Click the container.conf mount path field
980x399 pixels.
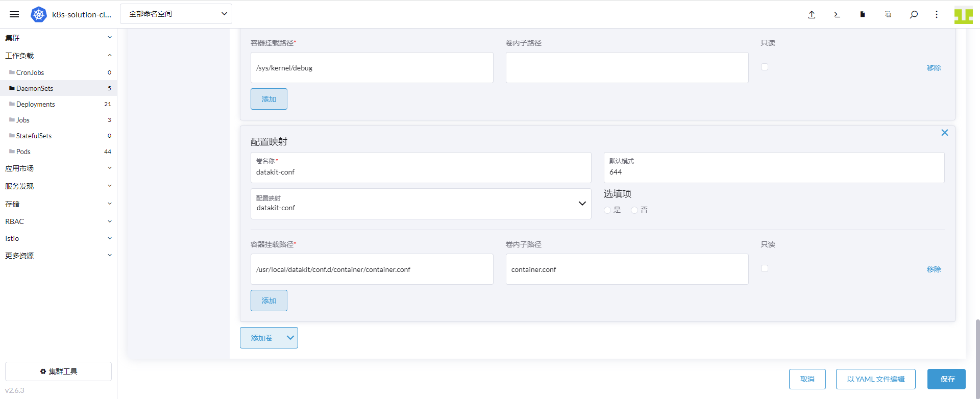point(372,269)
